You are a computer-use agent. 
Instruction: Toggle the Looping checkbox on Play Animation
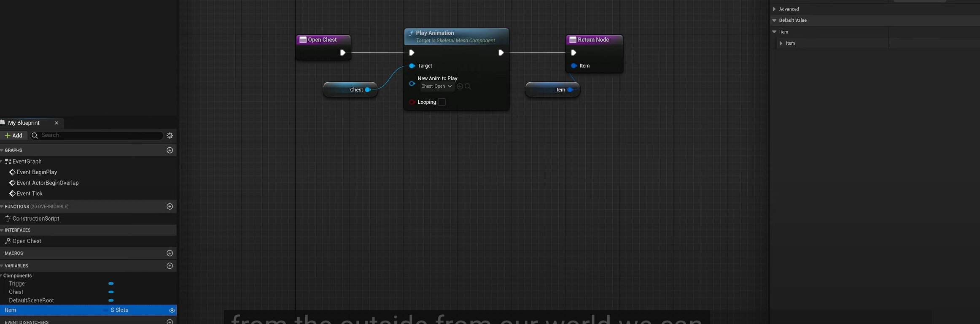click(x=442, y=102)
